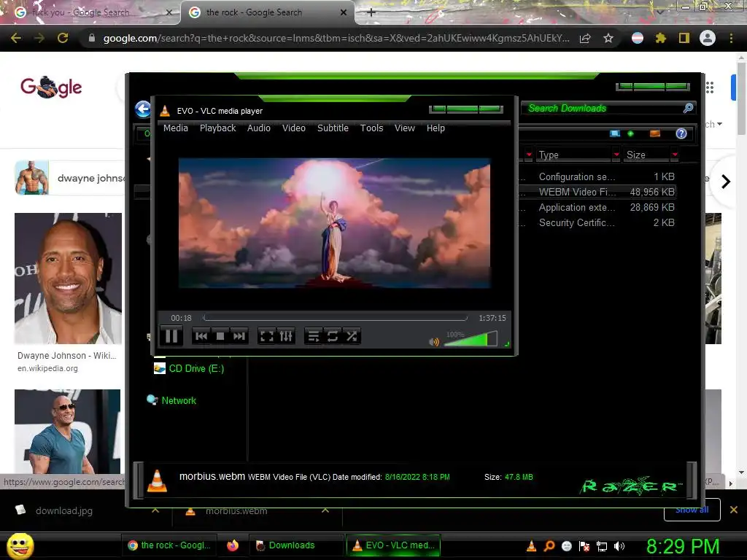Select the Application extension file row

[x=598, y=207]
